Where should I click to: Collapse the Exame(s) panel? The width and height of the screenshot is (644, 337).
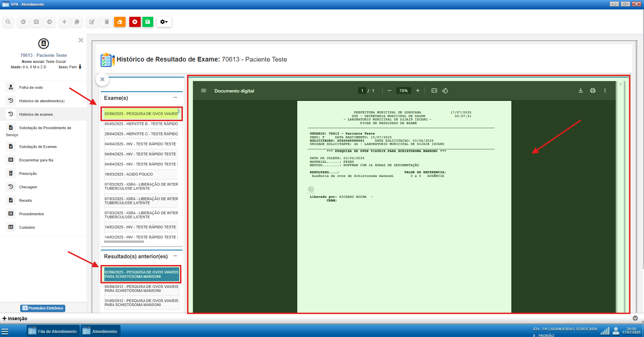[175, 98]
